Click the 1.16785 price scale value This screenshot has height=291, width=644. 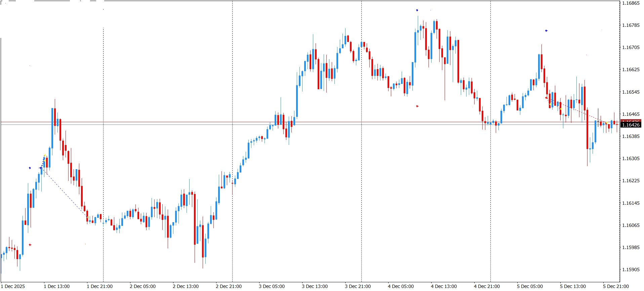tap(631, 25)
